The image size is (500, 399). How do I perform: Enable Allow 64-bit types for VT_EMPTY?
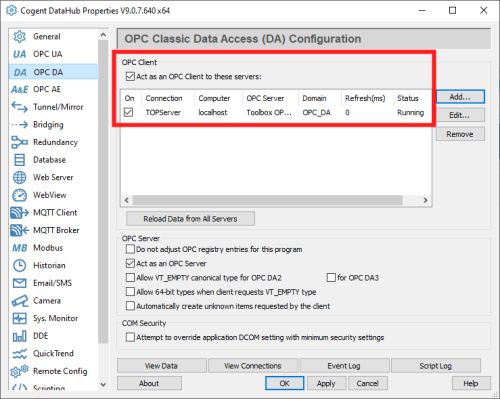tap(130, 292)
